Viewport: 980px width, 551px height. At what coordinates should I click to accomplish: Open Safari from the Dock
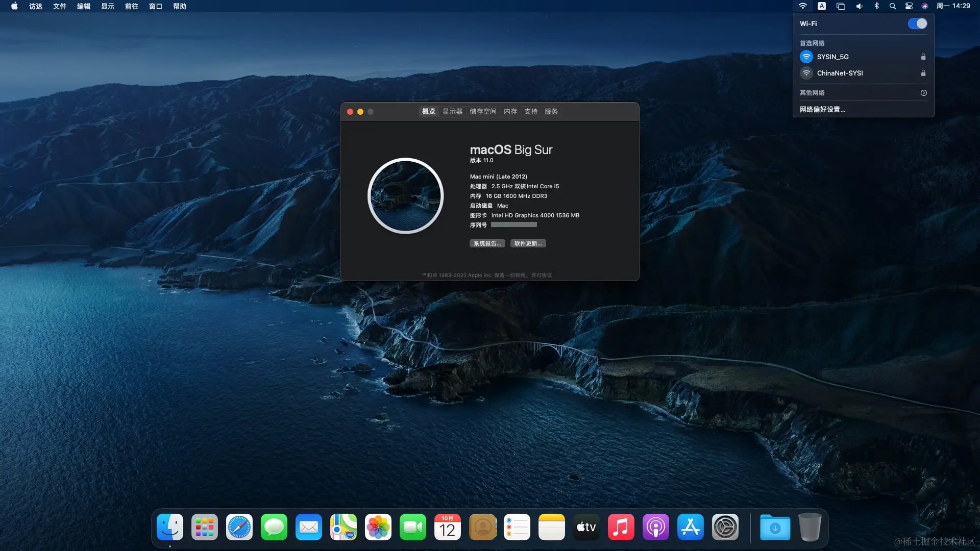pos(239,527)
